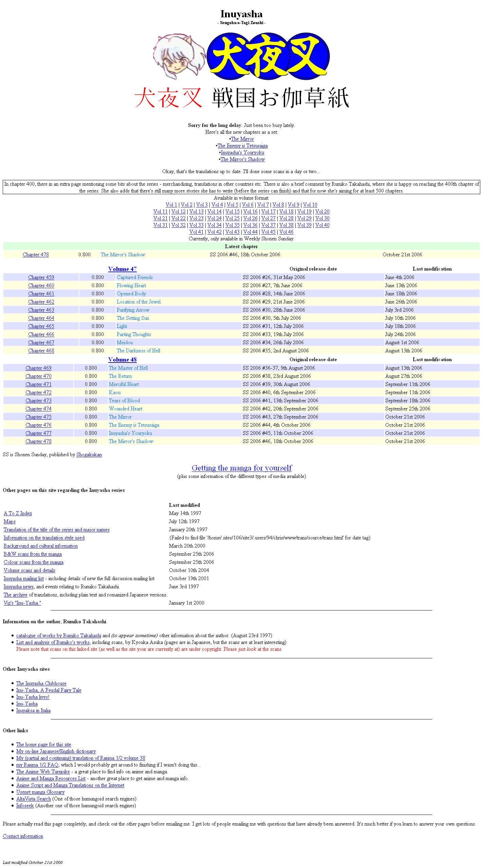Click the Volume 47 heading link
This screenshot has height=868, width=483.
[122, 269]
